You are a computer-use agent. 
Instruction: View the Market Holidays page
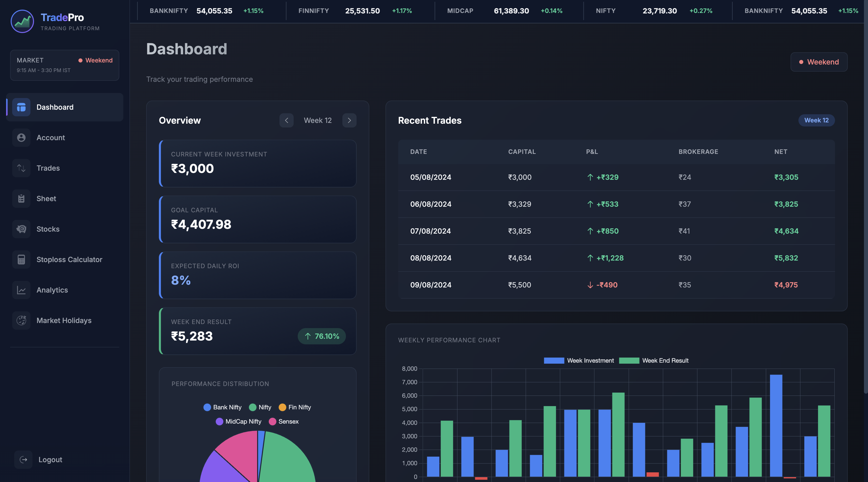tap(65, 320)
